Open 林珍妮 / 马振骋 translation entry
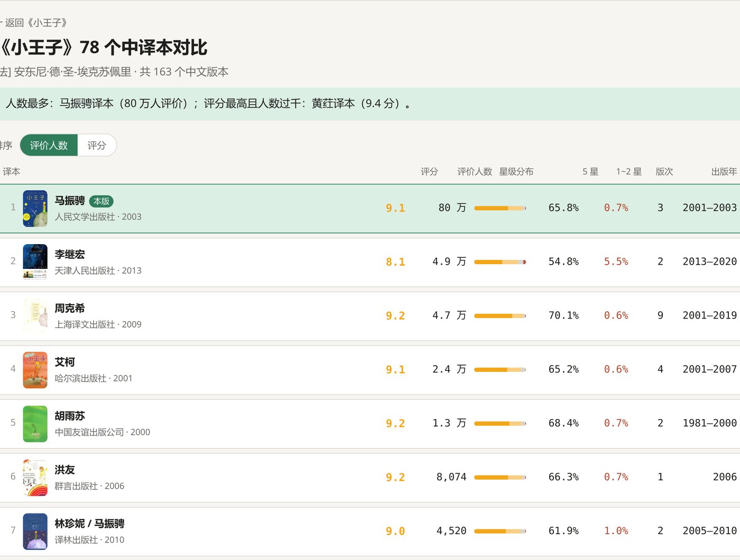 90,524
